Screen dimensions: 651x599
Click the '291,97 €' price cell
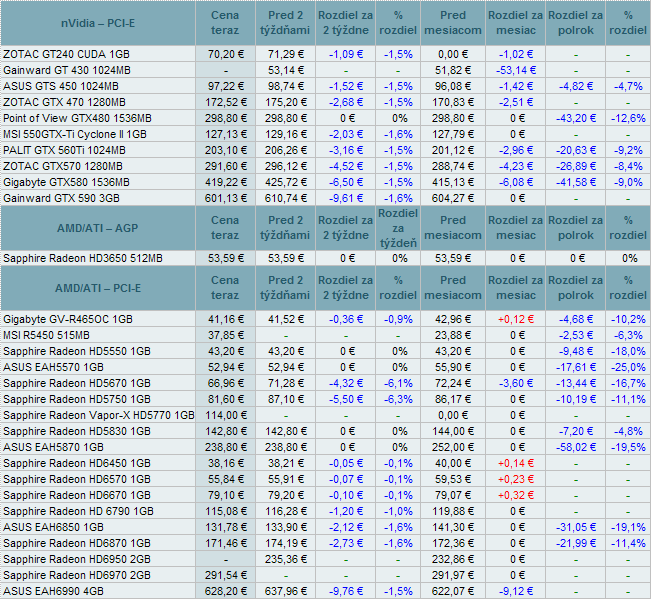coord(453,575)
